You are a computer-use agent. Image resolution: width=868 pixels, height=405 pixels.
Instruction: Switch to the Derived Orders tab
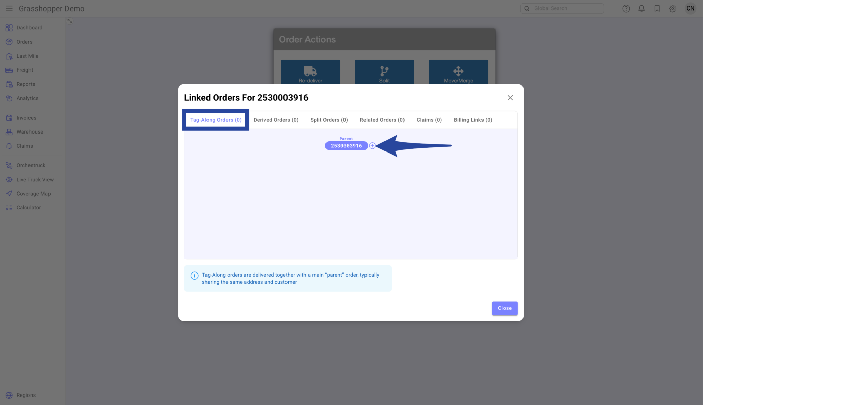276,120
